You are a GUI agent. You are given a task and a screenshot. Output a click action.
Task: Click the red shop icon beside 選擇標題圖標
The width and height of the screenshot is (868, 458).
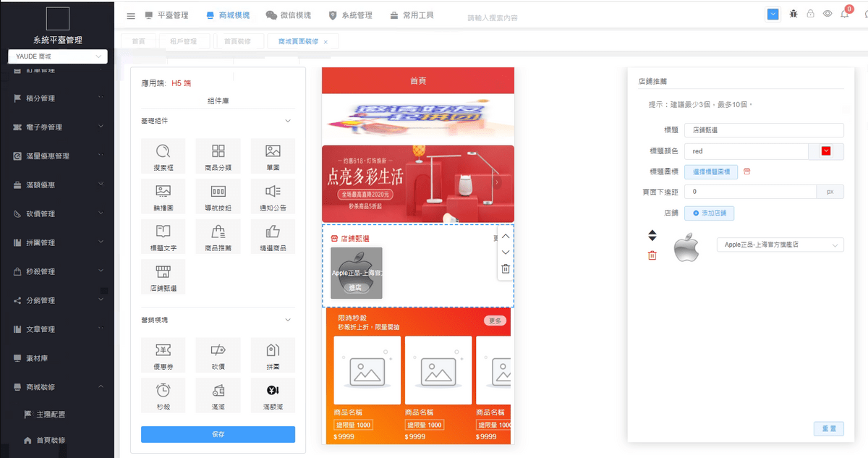tap(747, 171)
